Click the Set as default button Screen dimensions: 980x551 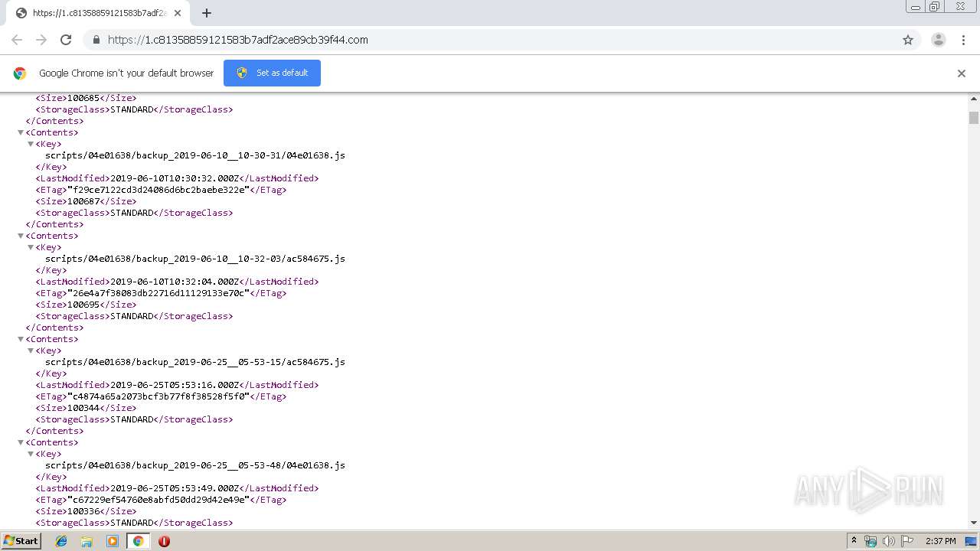click(272, 73)
